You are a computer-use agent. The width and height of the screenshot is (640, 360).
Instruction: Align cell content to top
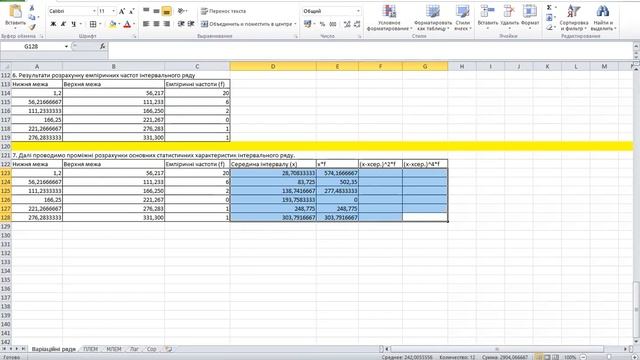coord(146,11)
